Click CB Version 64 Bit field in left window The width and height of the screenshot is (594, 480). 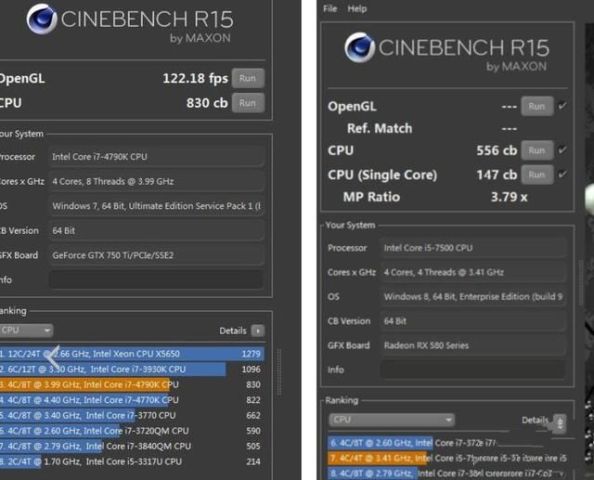tap(156, 231)
